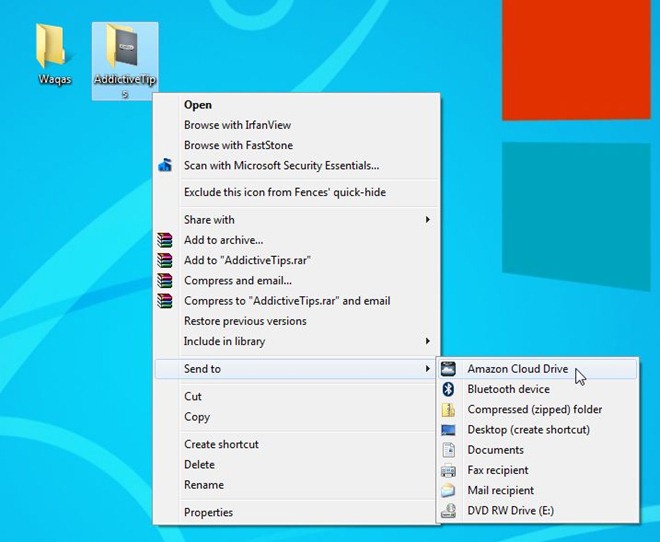Expand the Share with submenu arrow
The image size is (660, 542).
click(x=427, y=219)
